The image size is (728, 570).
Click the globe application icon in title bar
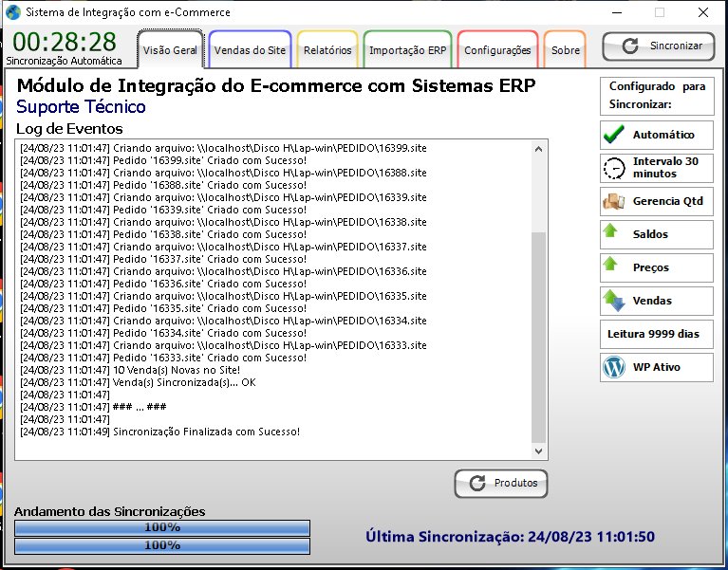pos(12,12)
